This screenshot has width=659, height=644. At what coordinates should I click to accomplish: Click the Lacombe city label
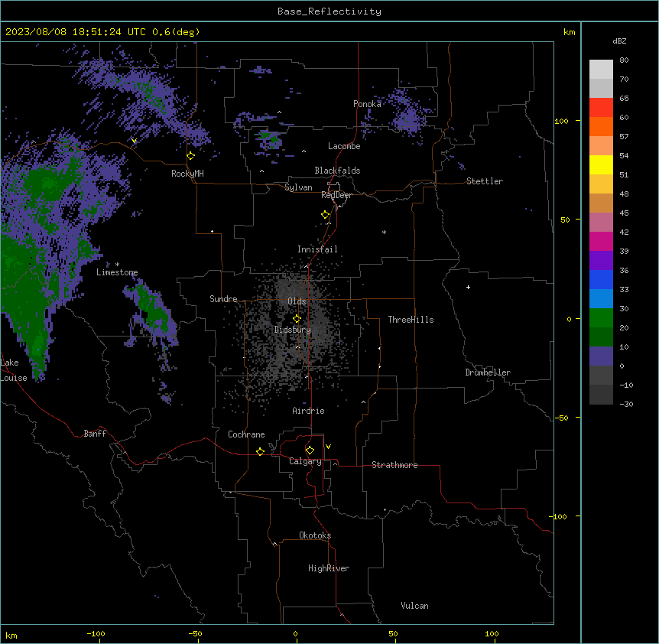[x=344, y=146]
